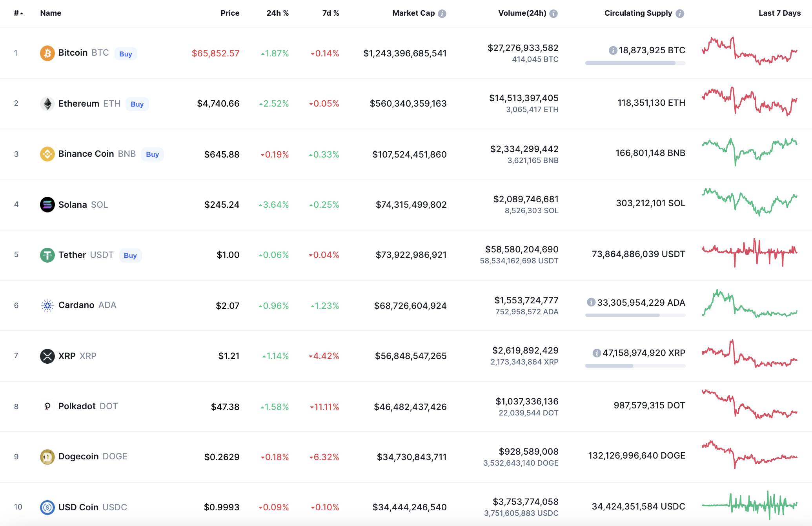Click Cardano circulating supply progress bar
The image size is (812, 526).
[x=635, y=315]
